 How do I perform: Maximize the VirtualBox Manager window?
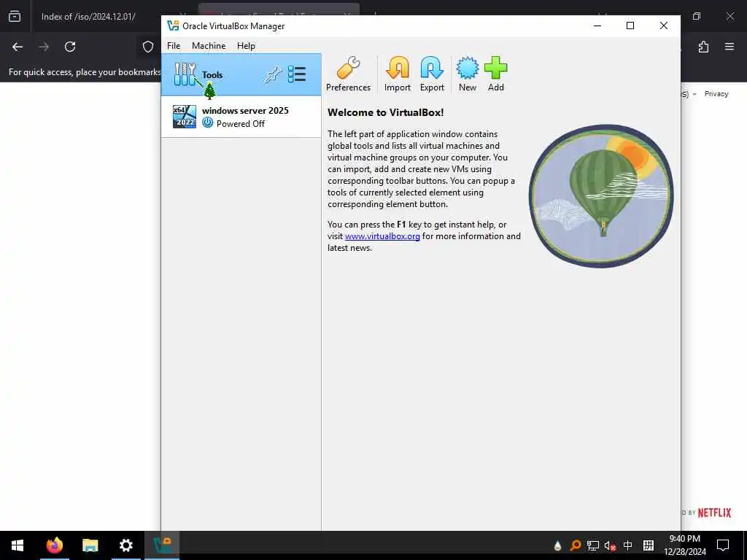coord(630,26)
